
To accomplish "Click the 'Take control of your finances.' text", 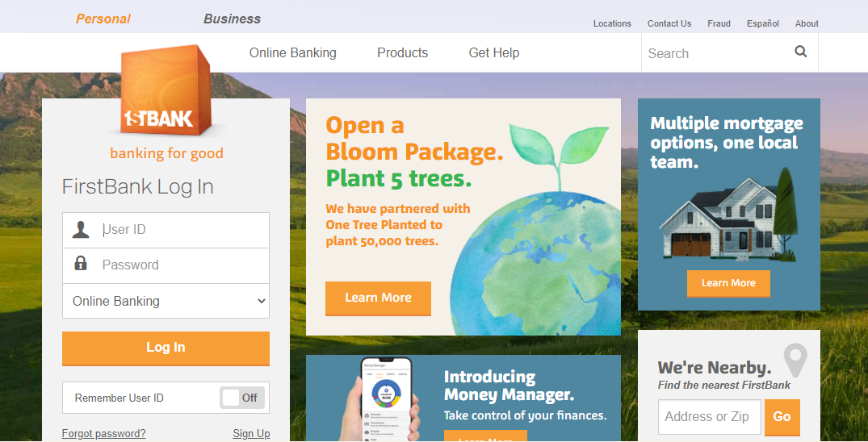I will [x=525, y=415].
